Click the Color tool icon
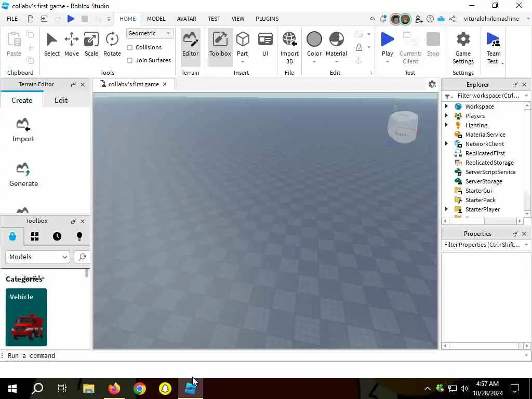This screenshot has height=399, width=532. (314, 39)
